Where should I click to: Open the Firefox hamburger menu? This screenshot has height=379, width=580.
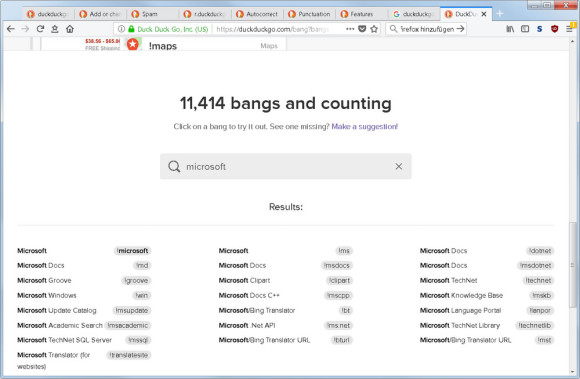coord(569,29)
